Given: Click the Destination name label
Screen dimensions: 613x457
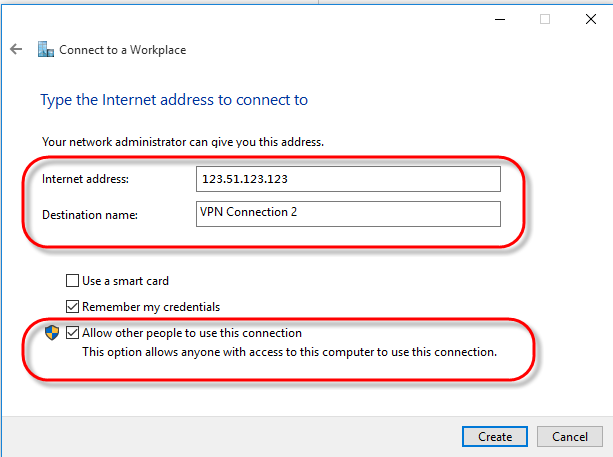Looking at the screenshot, I should click(90, 215).
